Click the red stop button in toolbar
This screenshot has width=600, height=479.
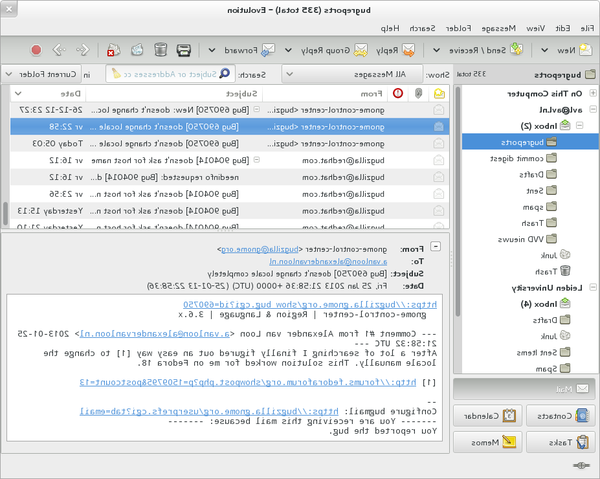click(x=37, y=49)
